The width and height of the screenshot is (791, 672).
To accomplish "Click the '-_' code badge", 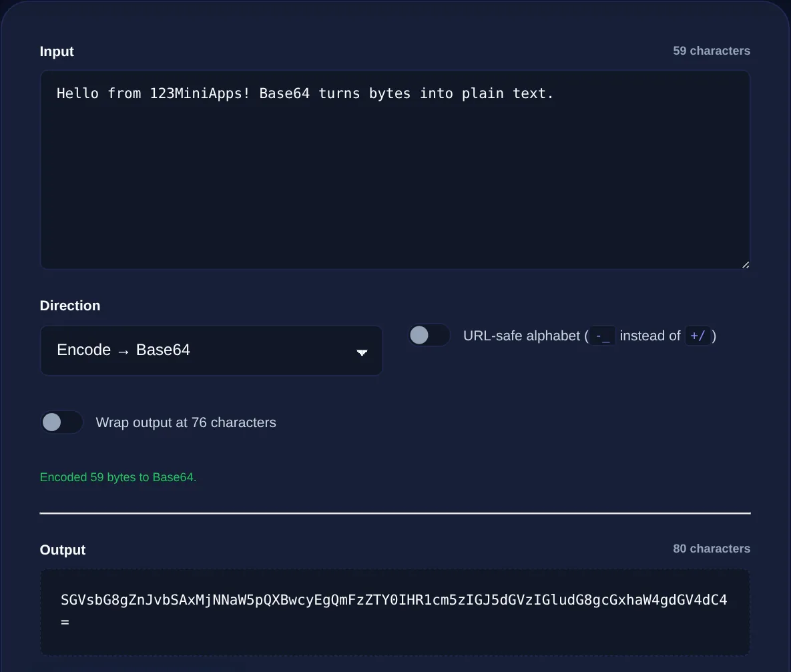I will coord(602,336).
